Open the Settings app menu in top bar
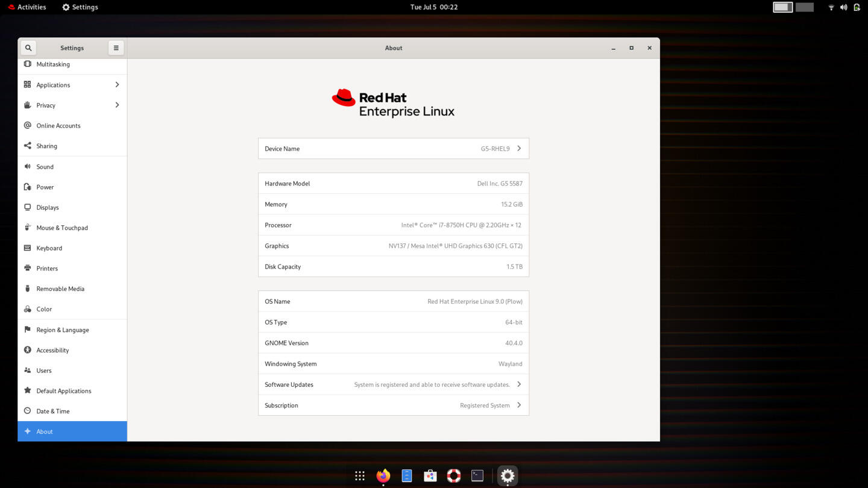868x488 pixels. pos(80,7)
